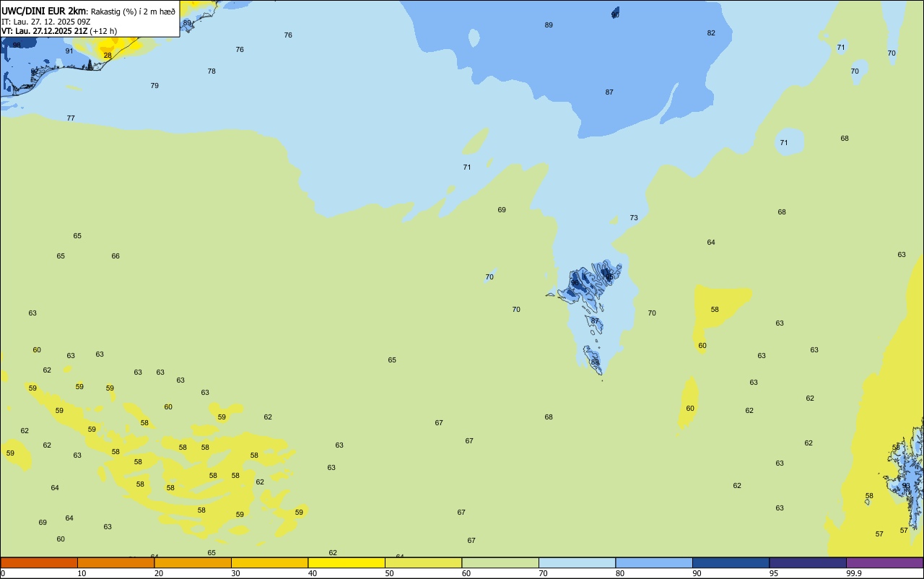Click the humidity value 91 on the map

click(x=69, y=51)
